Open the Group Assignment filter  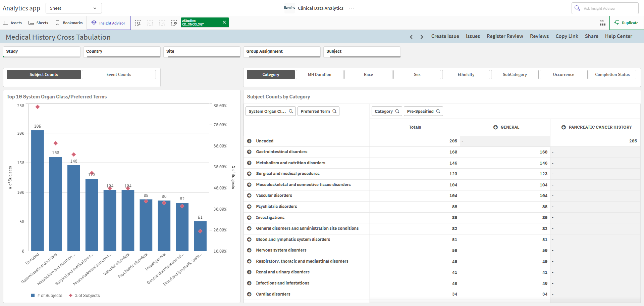(282, 52)
